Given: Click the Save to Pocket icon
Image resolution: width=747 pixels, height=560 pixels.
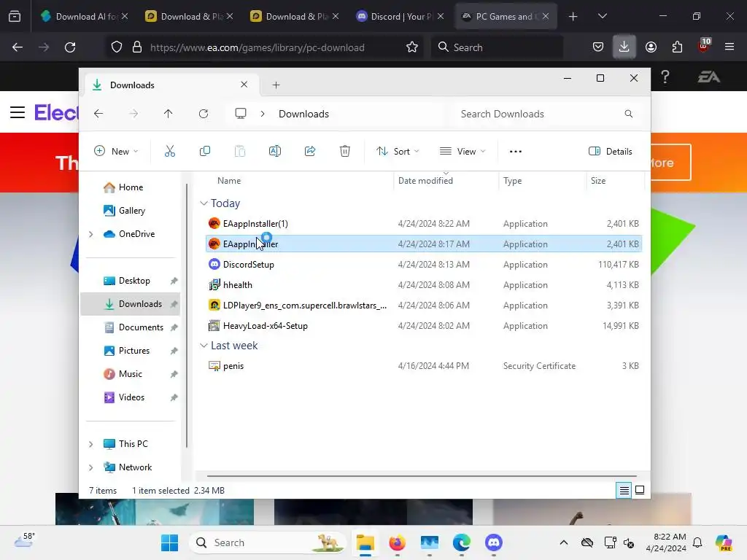Looking at the screenshot, I should pyautogui.click(x=598, y=47).
